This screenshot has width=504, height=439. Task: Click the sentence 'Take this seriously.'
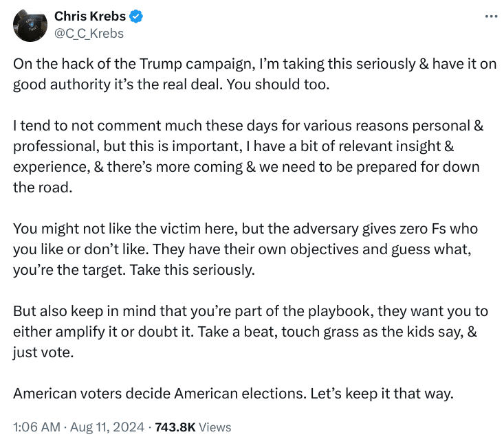(x=193, y=270)
